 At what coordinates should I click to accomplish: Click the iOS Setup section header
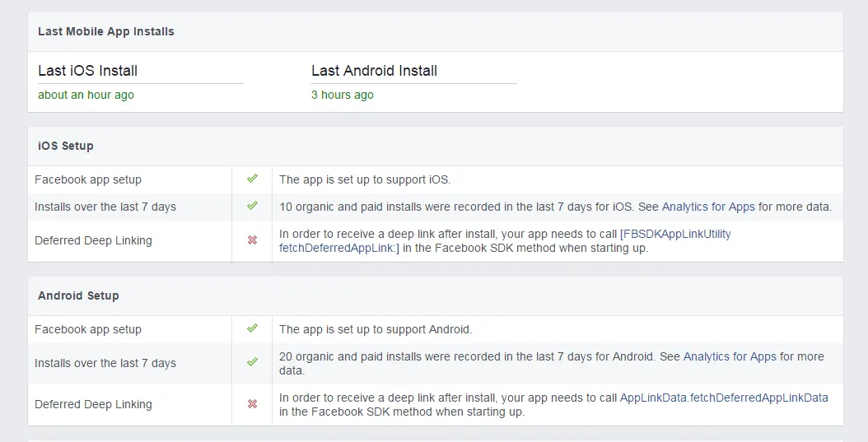(66, 146)
